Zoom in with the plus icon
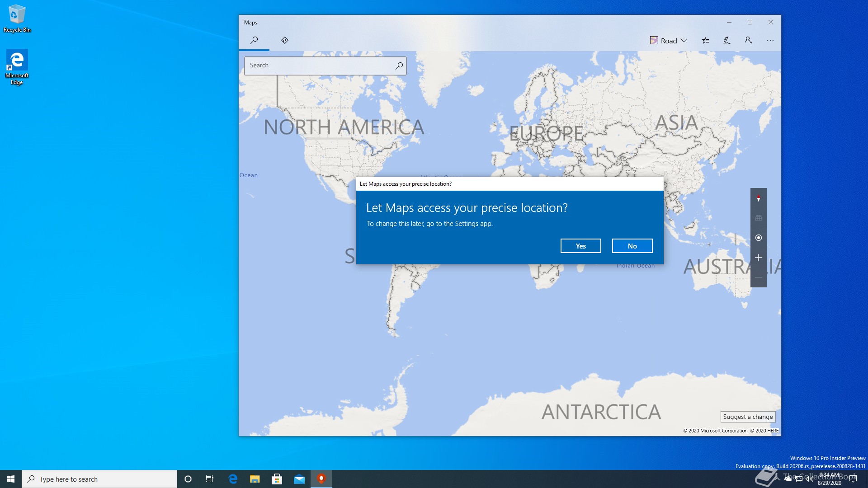 pyautogui.click(x=759, y=258)
